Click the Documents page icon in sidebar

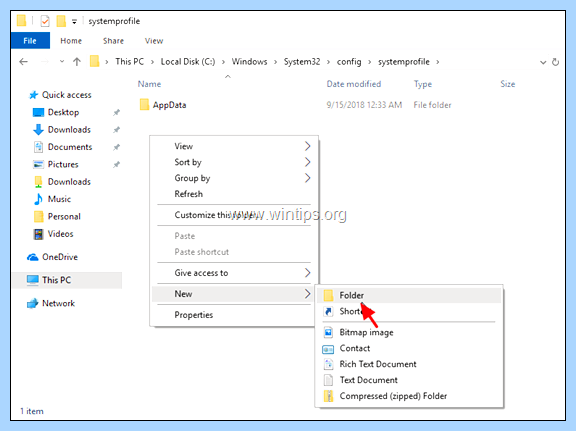(38, 147)
